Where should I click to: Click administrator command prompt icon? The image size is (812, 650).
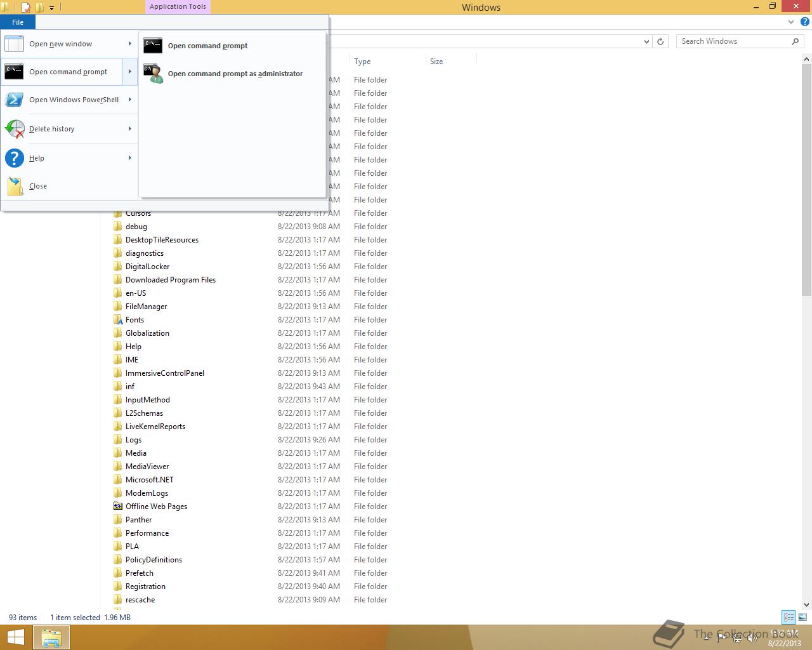(x=153, y=74)
